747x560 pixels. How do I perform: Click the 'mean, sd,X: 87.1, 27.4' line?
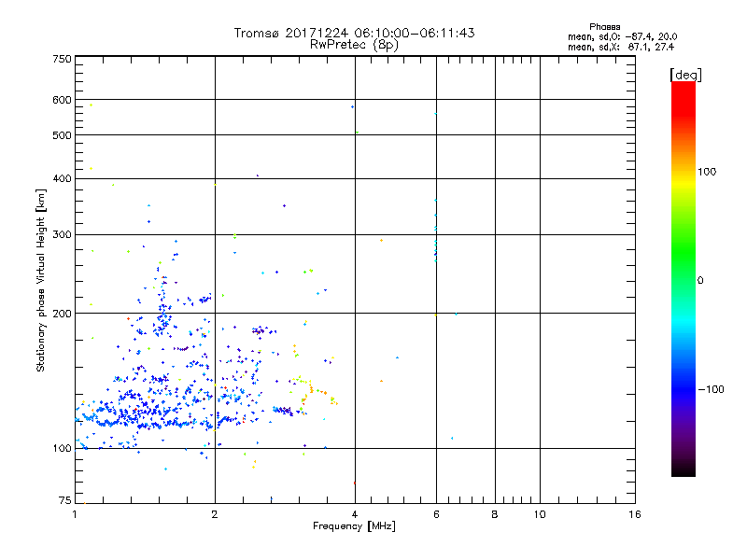click(621, 47)
